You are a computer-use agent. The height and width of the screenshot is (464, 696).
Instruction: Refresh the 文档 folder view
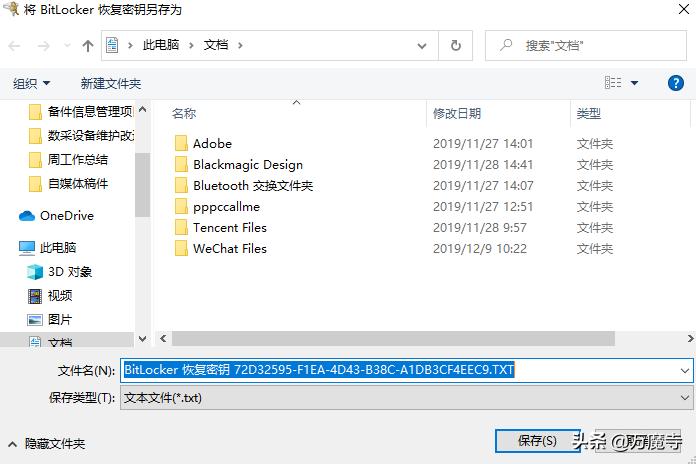click(x=455, y=45)
